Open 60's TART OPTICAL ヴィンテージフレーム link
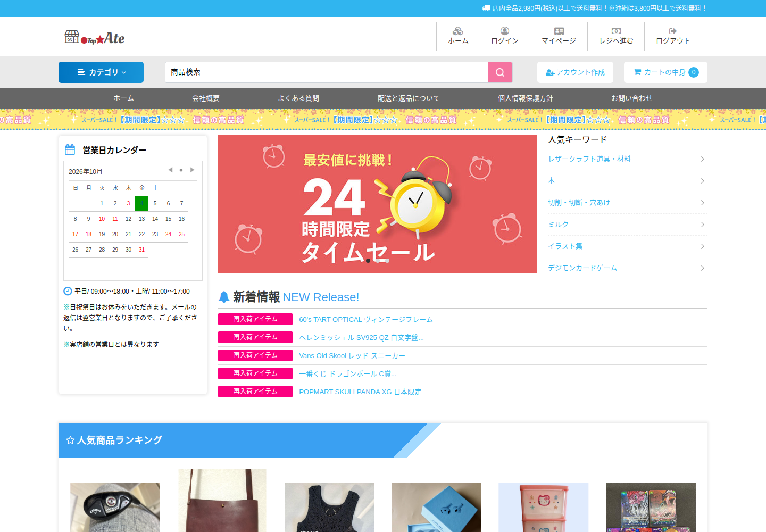The height and width of the screenshot is (532, 766). (x=366, y=320)
